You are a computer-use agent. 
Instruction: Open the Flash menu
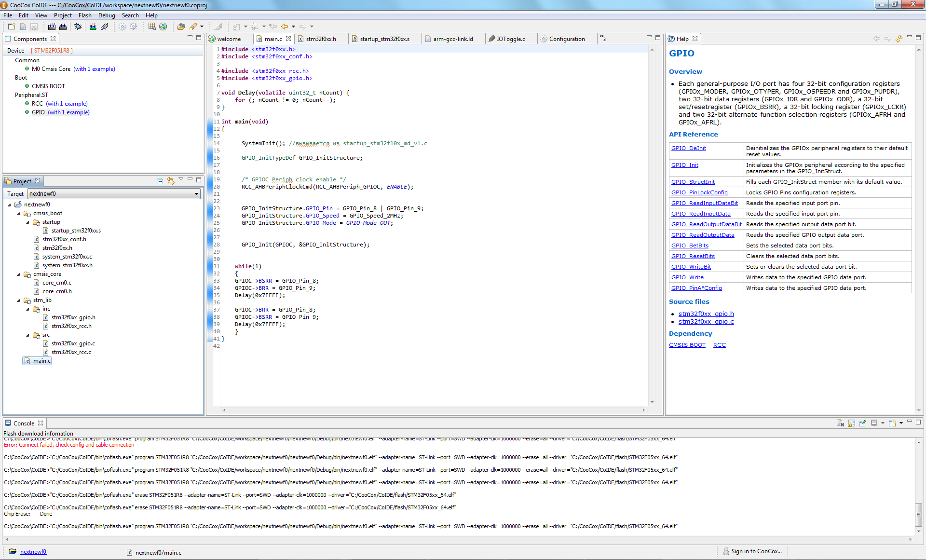pyautogui.click(x=85, y=15)
